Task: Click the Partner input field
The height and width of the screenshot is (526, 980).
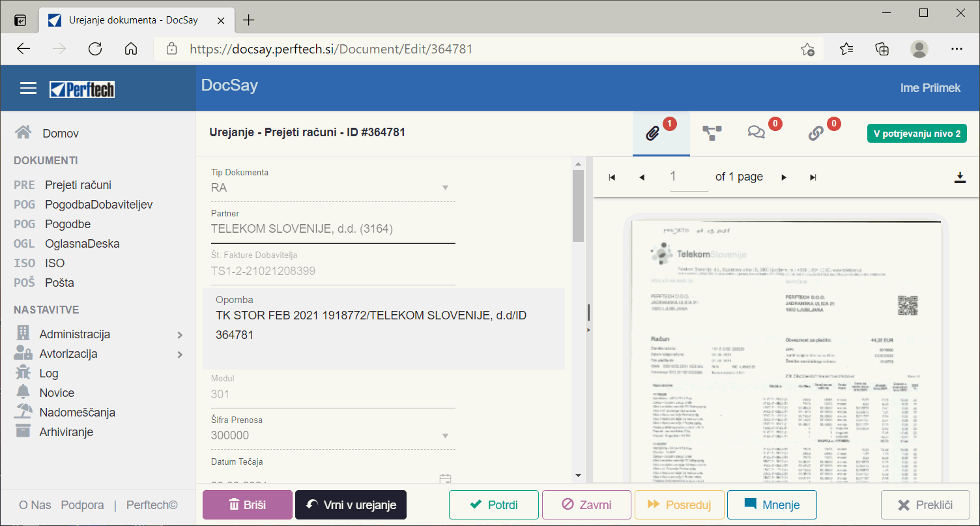Action: pyautogui.click(x=333, y=229)
